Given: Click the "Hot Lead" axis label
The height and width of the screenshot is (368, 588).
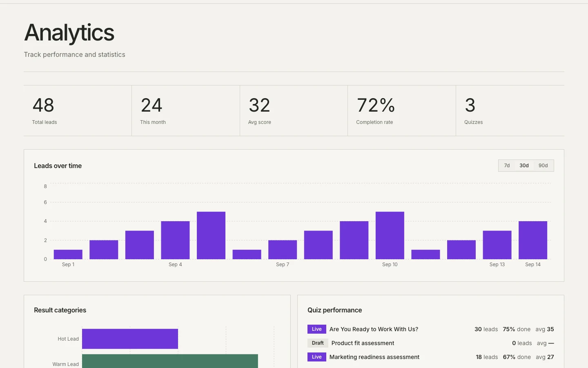Looking at the screenshot, I should 68,339.
